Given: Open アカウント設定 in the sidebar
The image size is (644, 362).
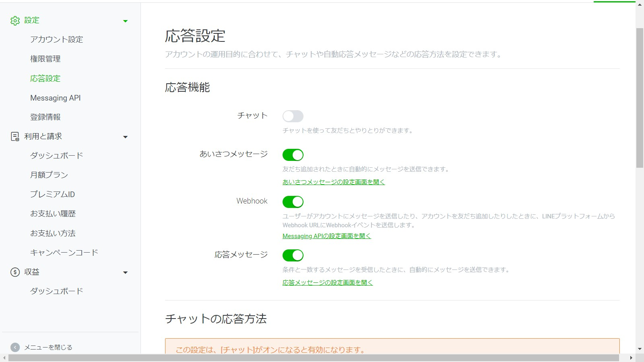Looking at the screenshot, I should point(56,39).
